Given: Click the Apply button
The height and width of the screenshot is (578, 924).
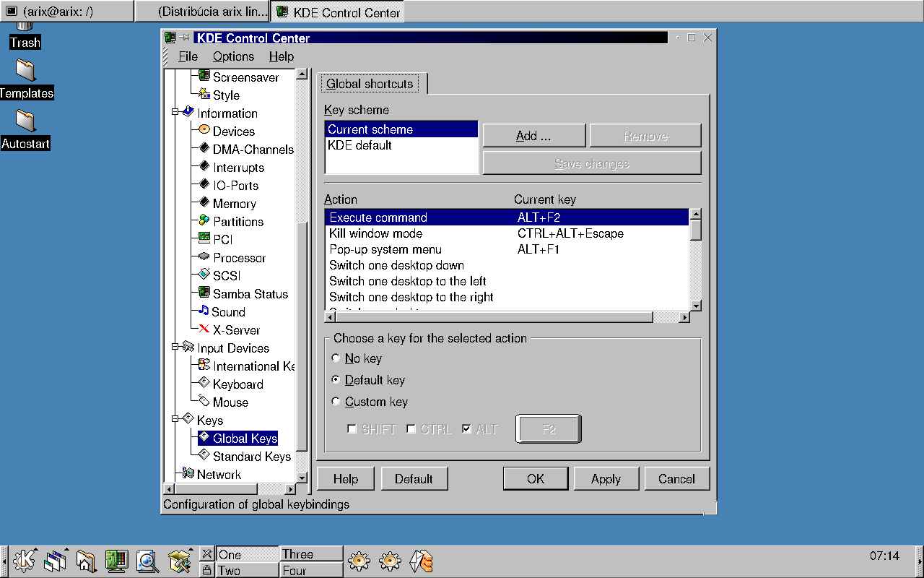Looking at the screenshot, I should tap(606, 478).
